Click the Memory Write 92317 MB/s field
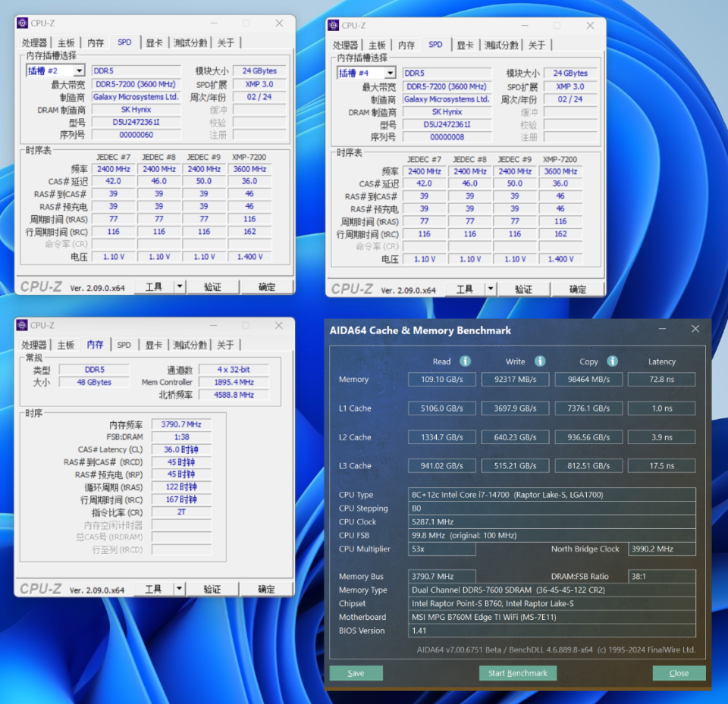728x704 pixels. [x=516, y=379]
